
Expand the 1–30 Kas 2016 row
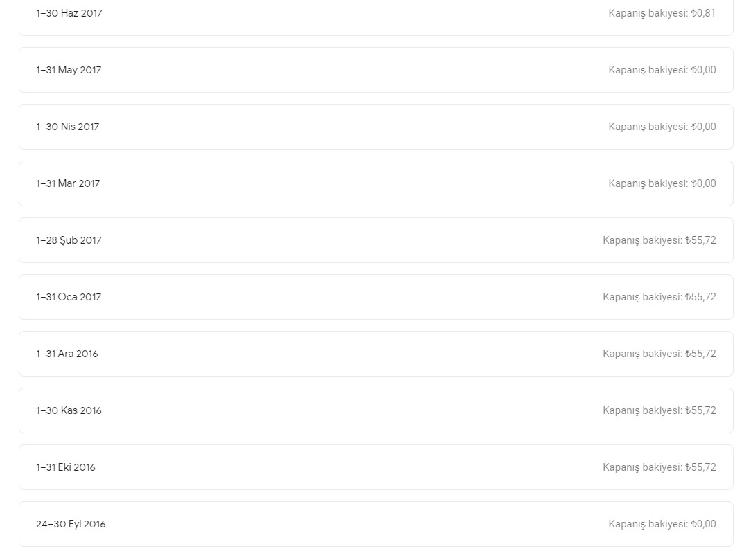tap(376, 410)
